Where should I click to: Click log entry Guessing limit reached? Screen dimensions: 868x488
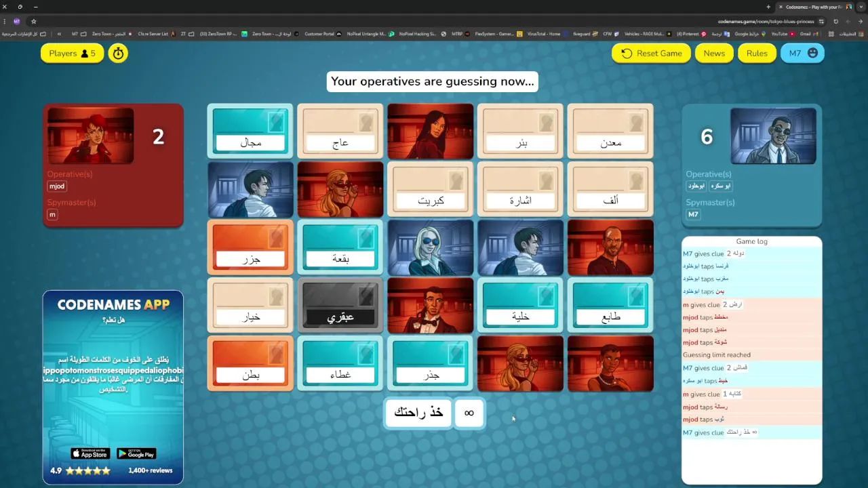click(x=751, y=355)
